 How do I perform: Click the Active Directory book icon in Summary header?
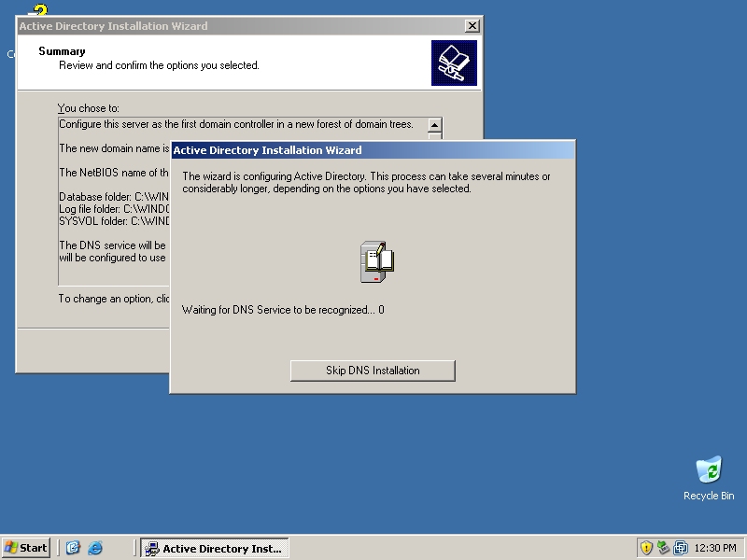point(454,63)
